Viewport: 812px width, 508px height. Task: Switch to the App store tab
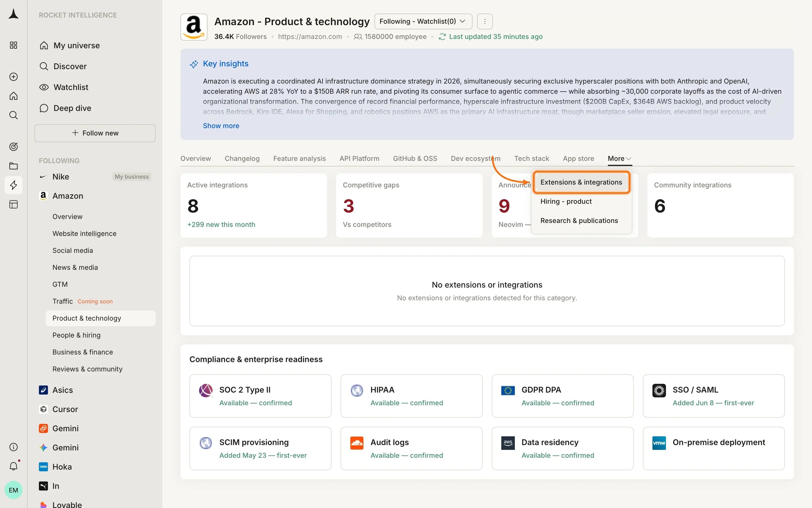(x=579, y=159)
